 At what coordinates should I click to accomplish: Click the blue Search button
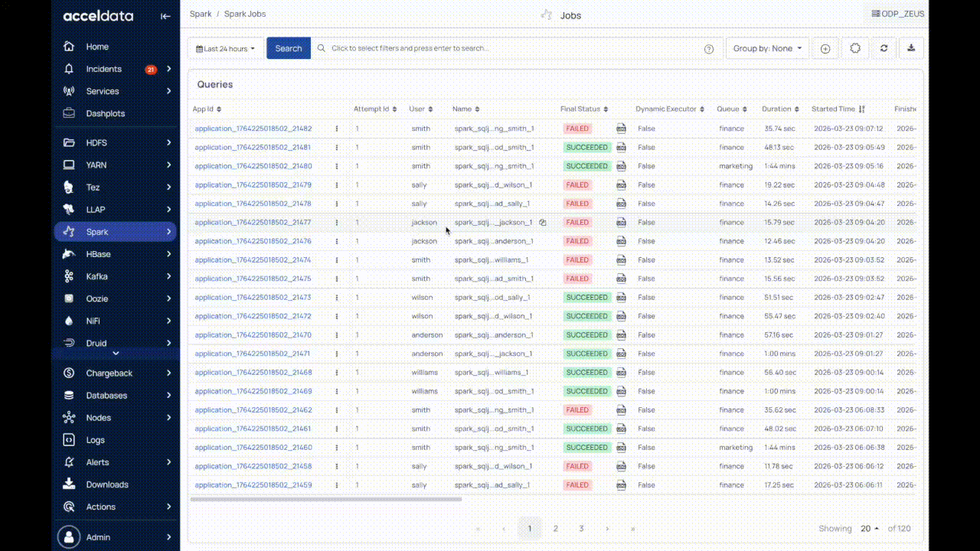pos(289,48)
